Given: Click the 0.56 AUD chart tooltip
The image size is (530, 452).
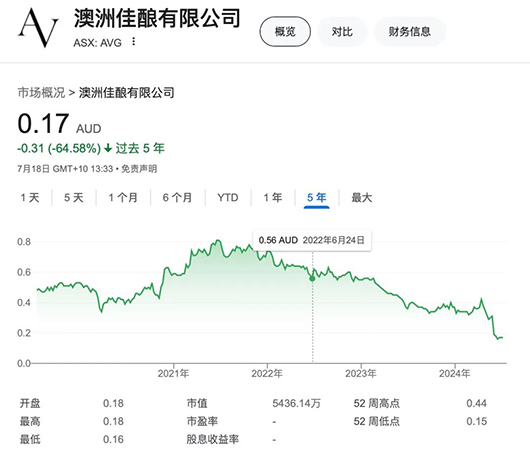Looking at the screenshot, I should click(x=312, y=240).
